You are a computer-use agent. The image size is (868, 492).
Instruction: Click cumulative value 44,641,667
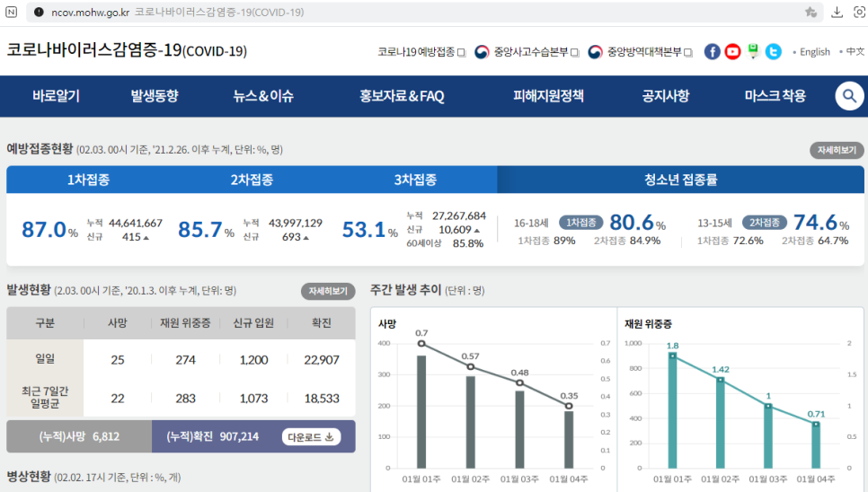[x=136, y=223]
